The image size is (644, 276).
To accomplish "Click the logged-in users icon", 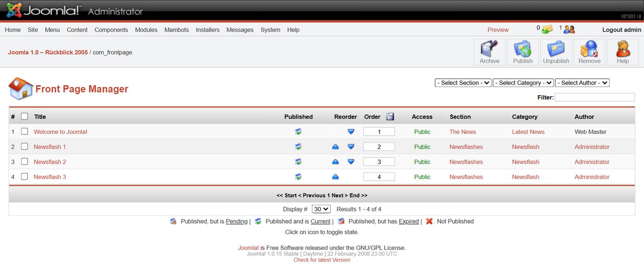I will click(x=569, y=29).
